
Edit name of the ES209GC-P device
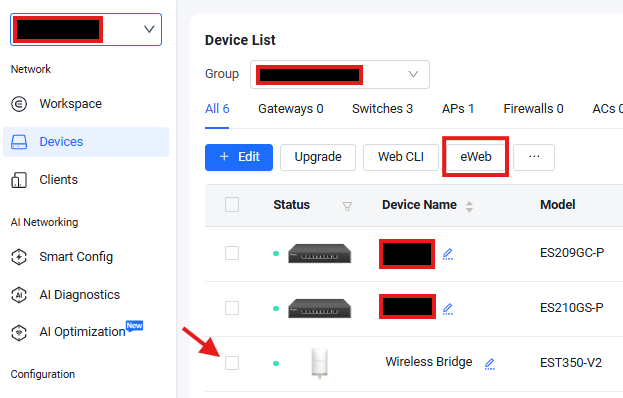(448, 254)
